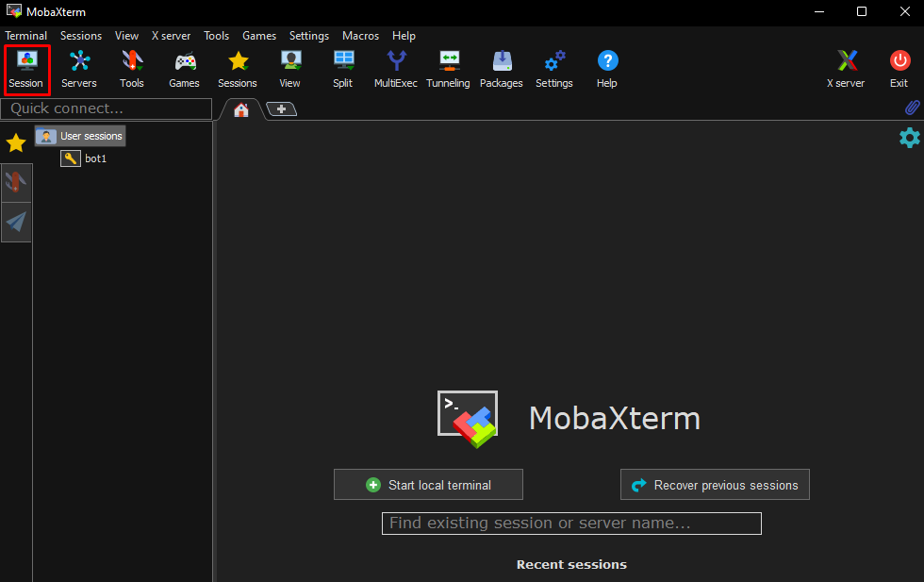The height and width of the screenshot is (582, 924).
Task: Open the View menu
Action: coord(126,36)
